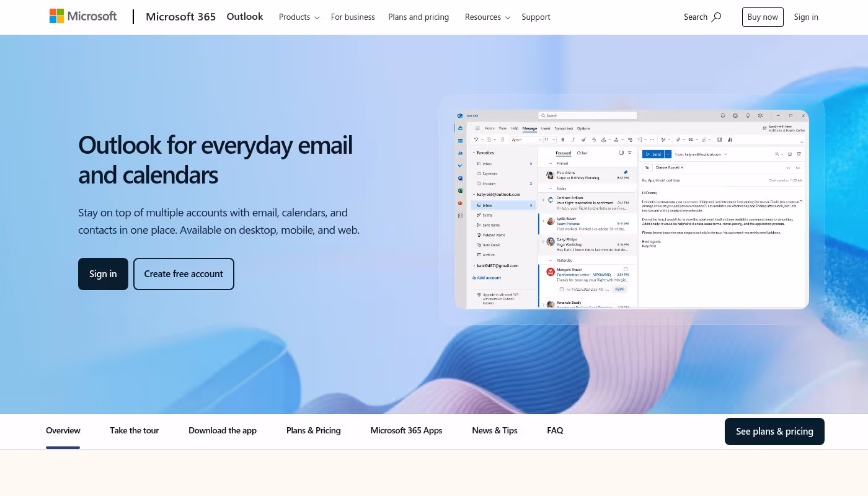Click the trash discard icon in the preview's compose pane

799,154
